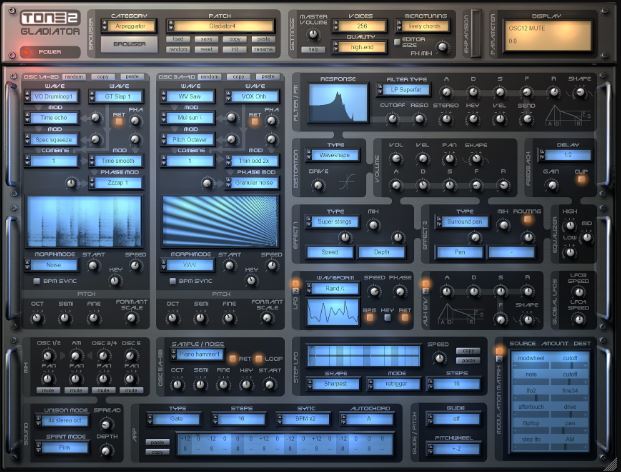Click random in the OSC 1 header
Image resolution: width=621 pixels, height=472 pixels.
tap(74, 77)
